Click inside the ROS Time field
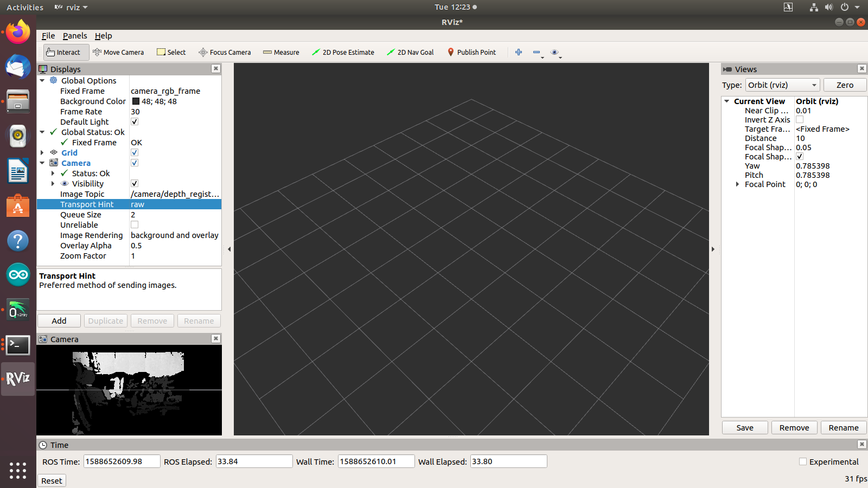868x488 pixels. pyautogui.click(x=122, y=461)
